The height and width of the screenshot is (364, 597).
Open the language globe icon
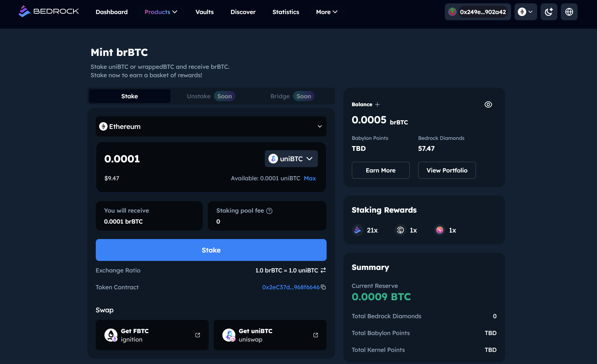[569, 12]
